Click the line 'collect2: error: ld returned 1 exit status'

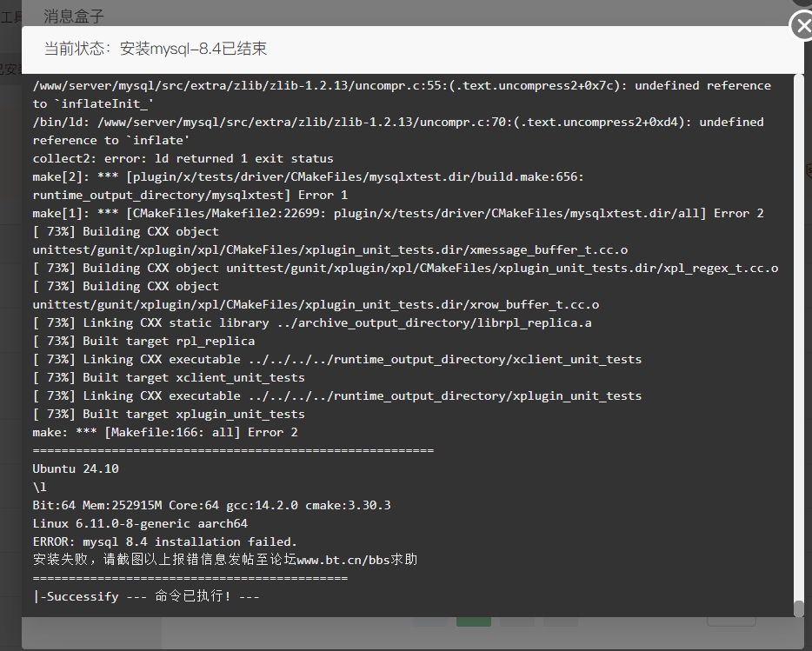(x=183, y=158)
